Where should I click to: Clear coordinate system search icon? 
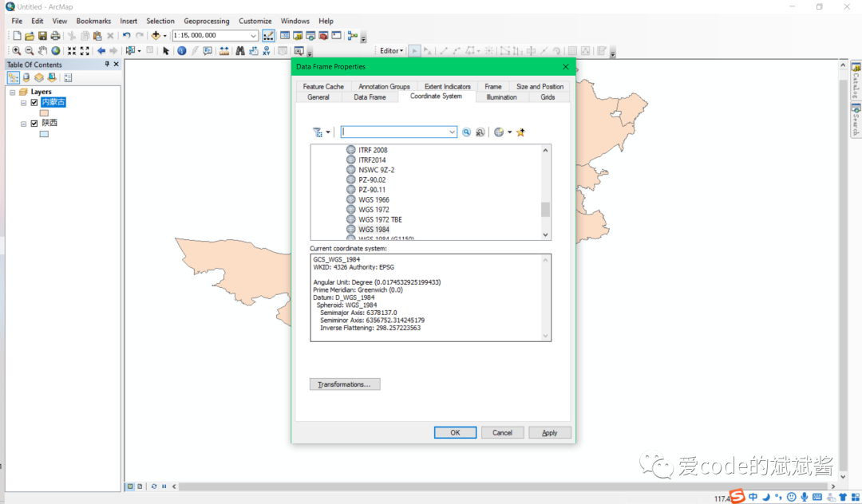click(x=480, y=132)
